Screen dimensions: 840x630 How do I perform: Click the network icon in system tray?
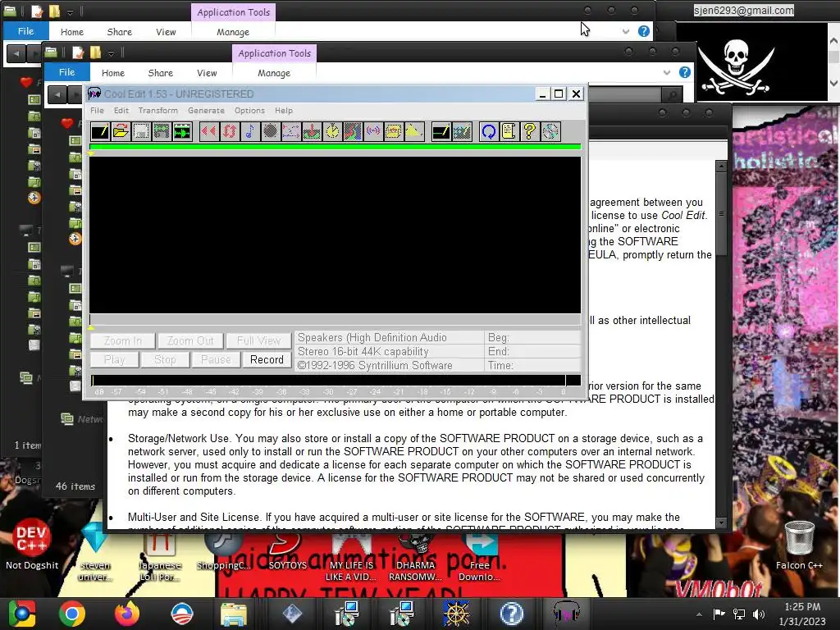point(739,614)
